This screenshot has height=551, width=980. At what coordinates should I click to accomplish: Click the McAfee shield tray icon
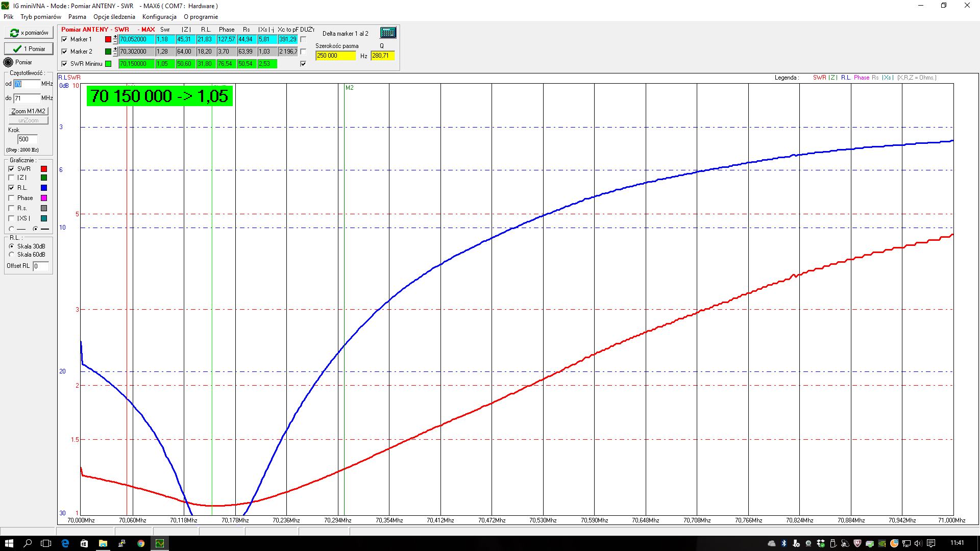click(857, 543)
